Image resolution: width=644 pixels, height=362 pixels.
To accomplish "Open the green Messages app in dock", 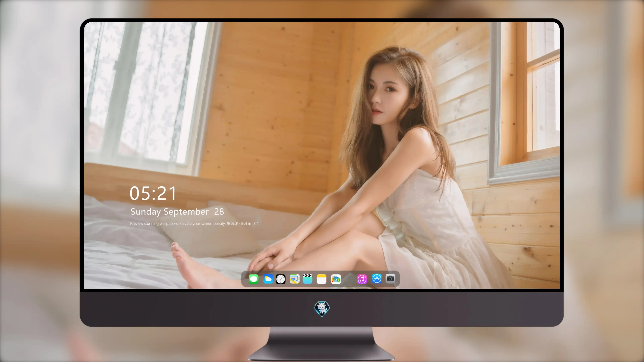I will (x=254, y=279).
